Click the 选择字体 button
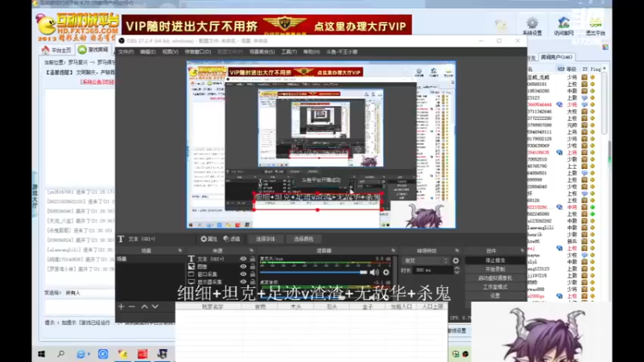Screen dimensions: 644x362 pyautogui.click(x=266, y=239)
